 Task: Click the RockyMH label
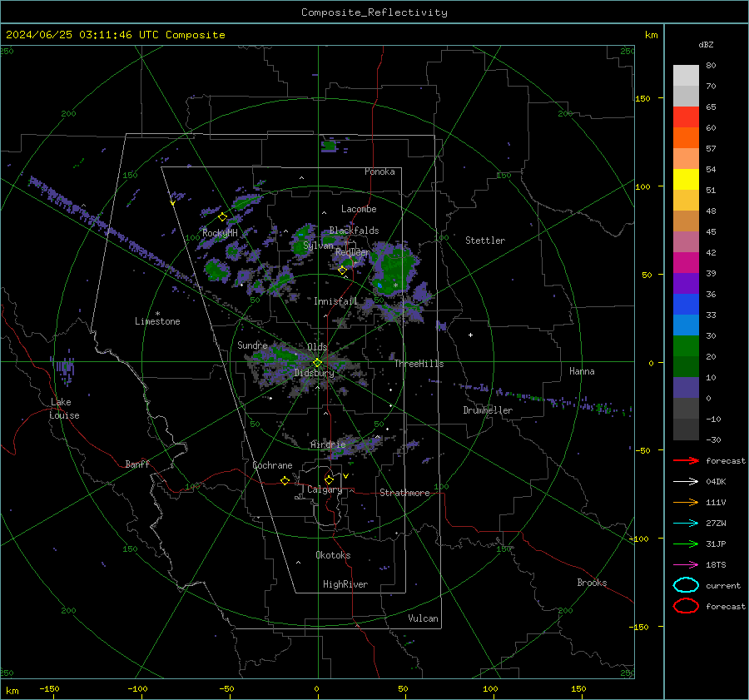coord(220,233)
